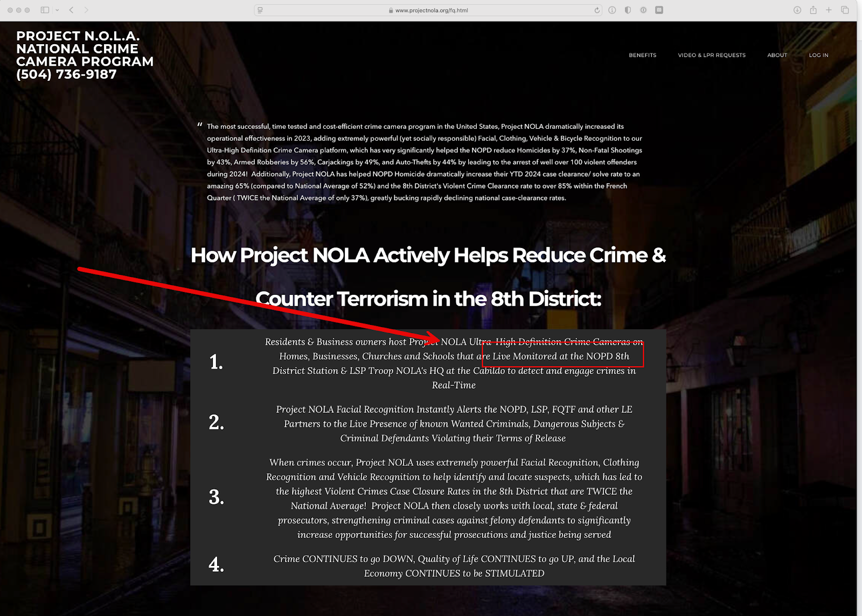The image size is (862, 616).
Task: Click the address bar URL field
Action: coord(428,10)
